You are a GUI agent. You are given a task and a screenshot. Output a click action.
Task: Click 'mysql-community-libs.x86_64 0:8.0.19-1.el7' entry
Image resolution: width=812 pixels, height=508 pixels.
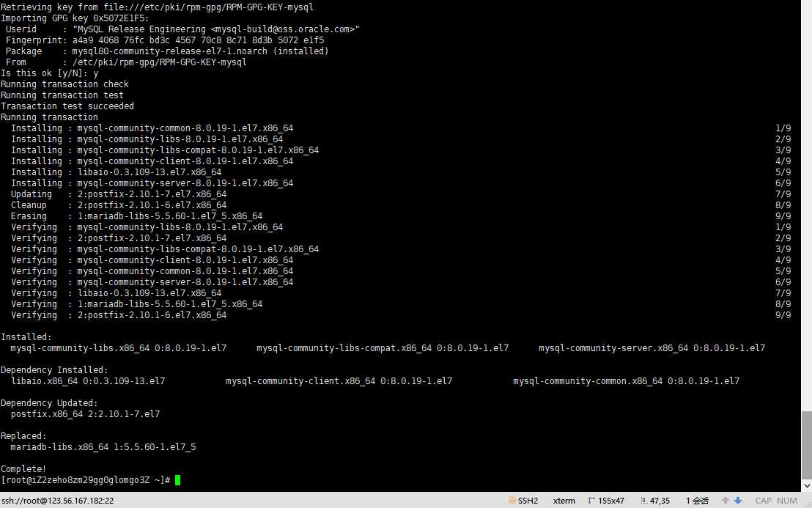[x=119, y=348]
